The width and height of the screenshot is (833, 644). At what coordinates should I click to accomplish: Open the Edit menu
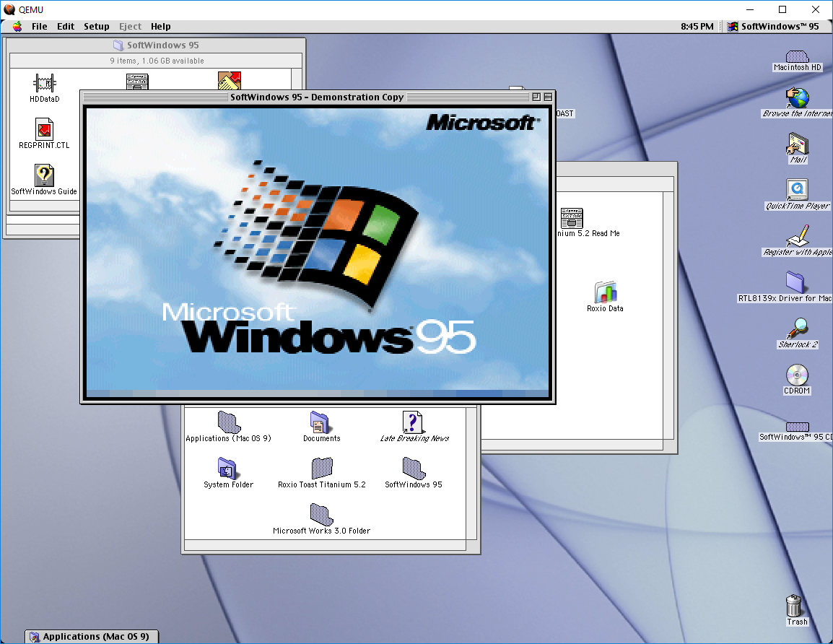click(66, 27)
